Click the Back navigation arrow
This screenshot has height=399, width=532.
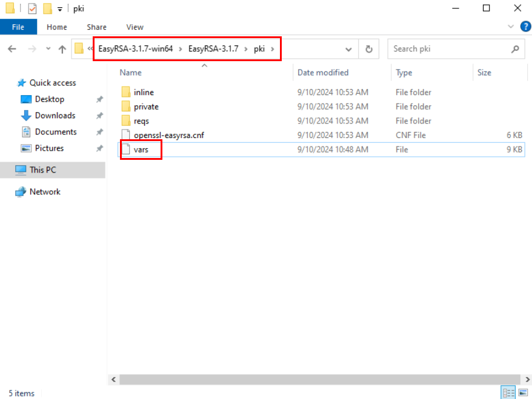[12, 50]
